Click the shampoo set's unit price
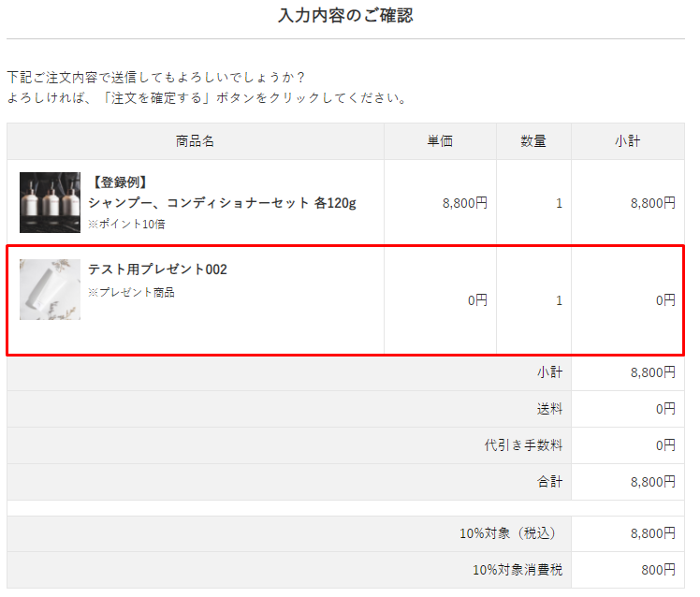Image resolution: width=700 pixels, height=597 pixels. click(465, 202)
